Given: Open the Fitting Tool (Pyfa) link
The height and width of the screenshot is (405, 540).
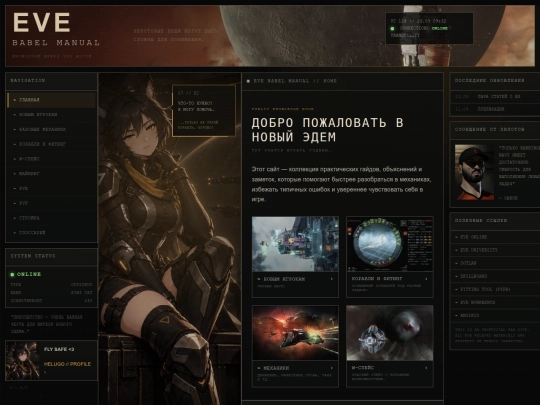Looking at the screenshot, I should [x=495, y=289].
